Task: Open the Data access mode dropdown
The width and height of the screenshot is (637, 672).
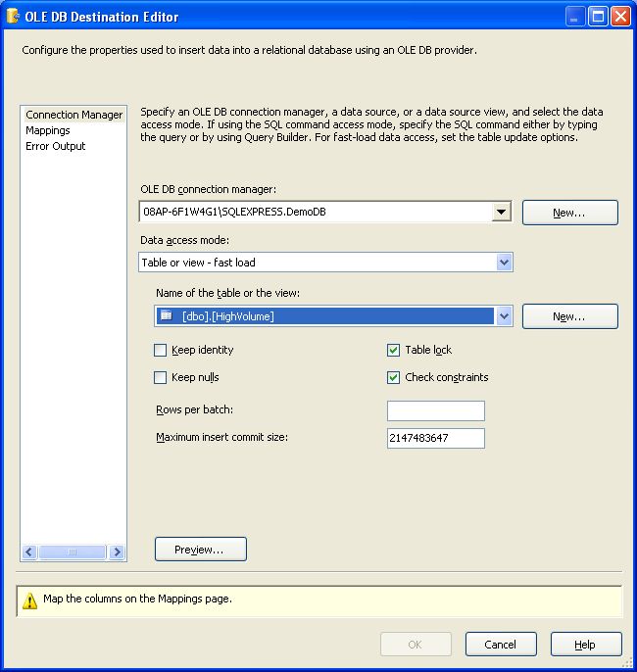Action: click(x=504, y=263)
